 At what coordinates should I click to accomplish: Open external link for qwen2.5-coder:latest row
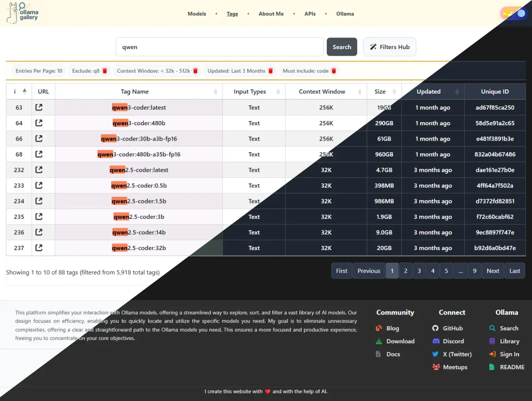tap(39, 170)
